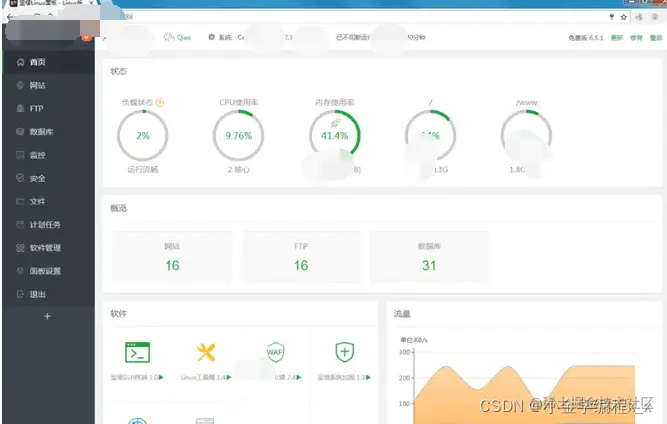Click the load status help question icon
Screen dimensions: 667x424
[x=160, y=102]
